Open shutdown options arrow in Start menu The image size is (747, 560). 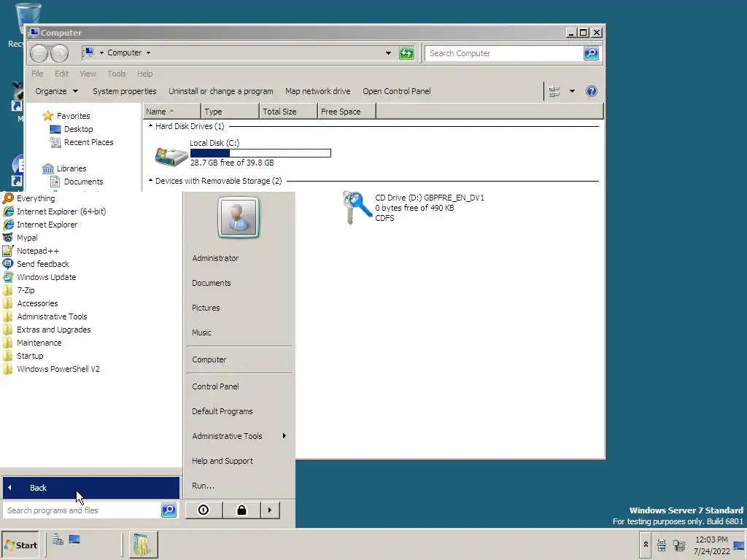(270, 510)
